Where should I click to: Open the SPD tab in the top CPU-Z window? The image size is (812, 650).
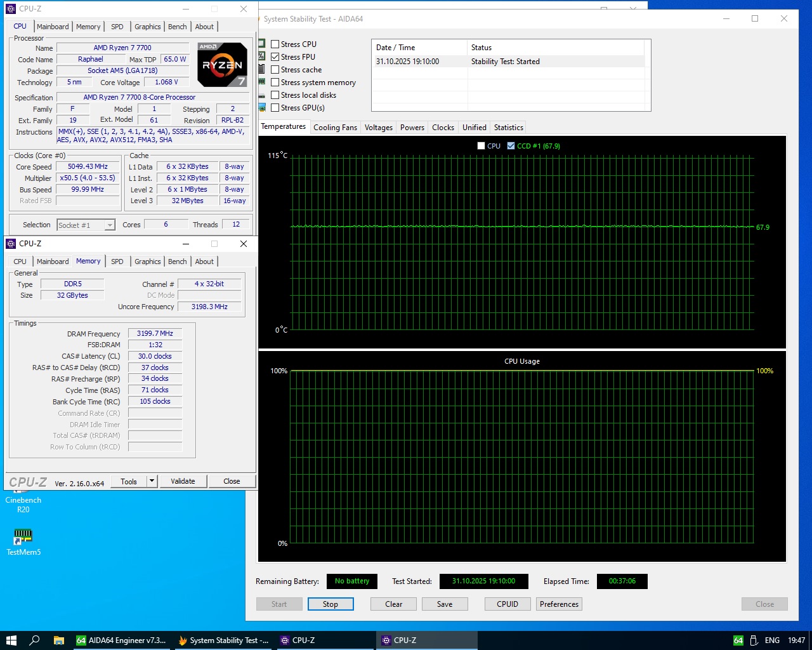point(117,27)
